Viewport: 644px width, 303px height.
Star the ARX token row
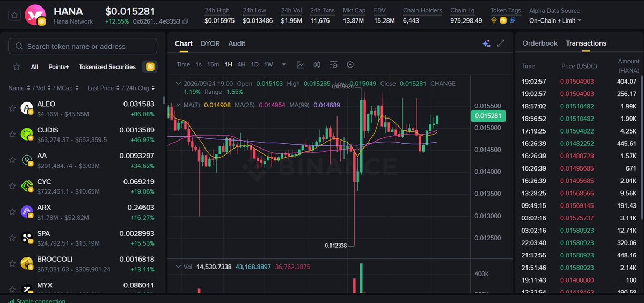tap(12, 211)
